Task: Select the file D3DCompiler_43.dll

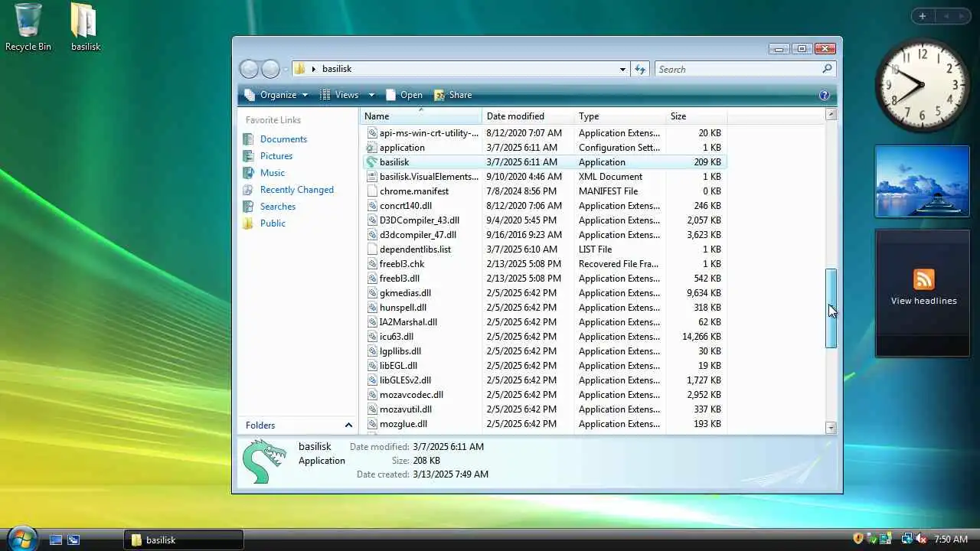Action: click(420, 220)
